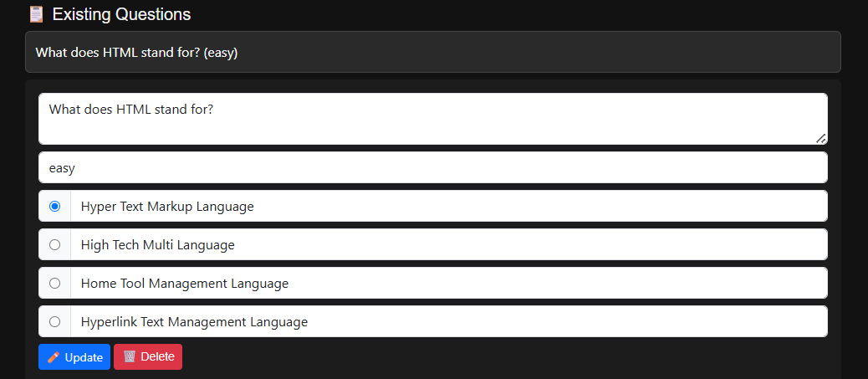Click the Existing Questions heading text
Screen dimensions: 868x379
point(121,14)
